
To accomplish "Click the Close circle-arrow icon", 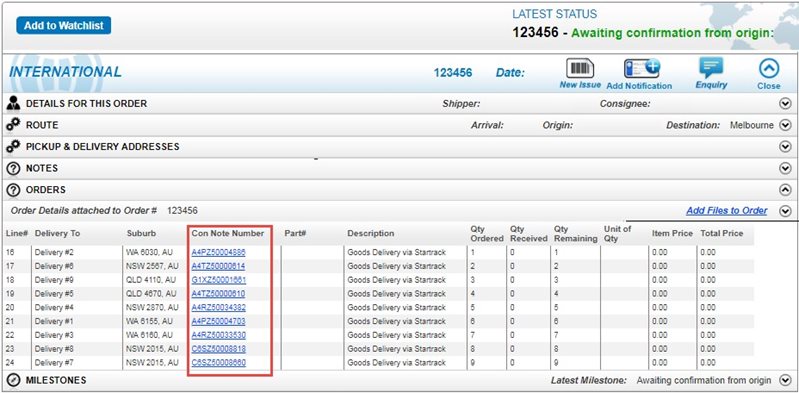I will [768, 68].
